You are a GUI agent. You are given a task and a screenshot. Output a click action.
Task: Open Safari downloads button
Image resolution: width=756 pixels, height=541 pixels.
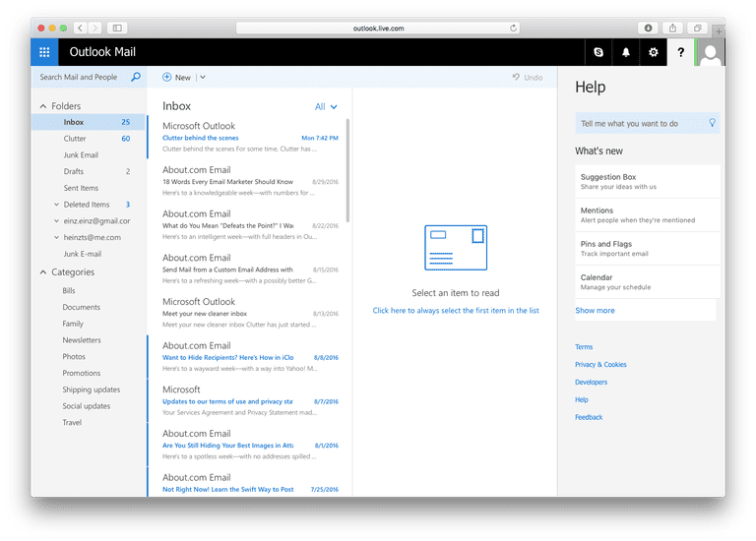(648, 28)
